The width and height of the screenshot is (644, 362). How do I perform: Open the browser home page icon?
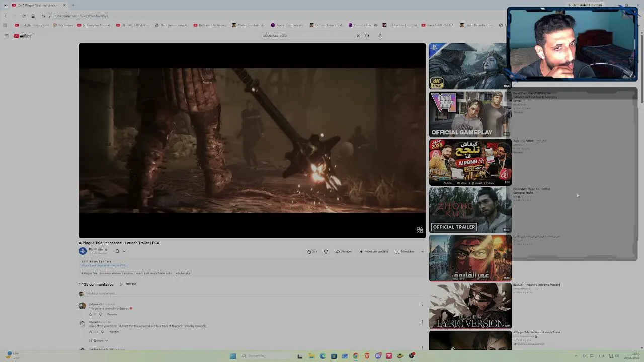33,16
